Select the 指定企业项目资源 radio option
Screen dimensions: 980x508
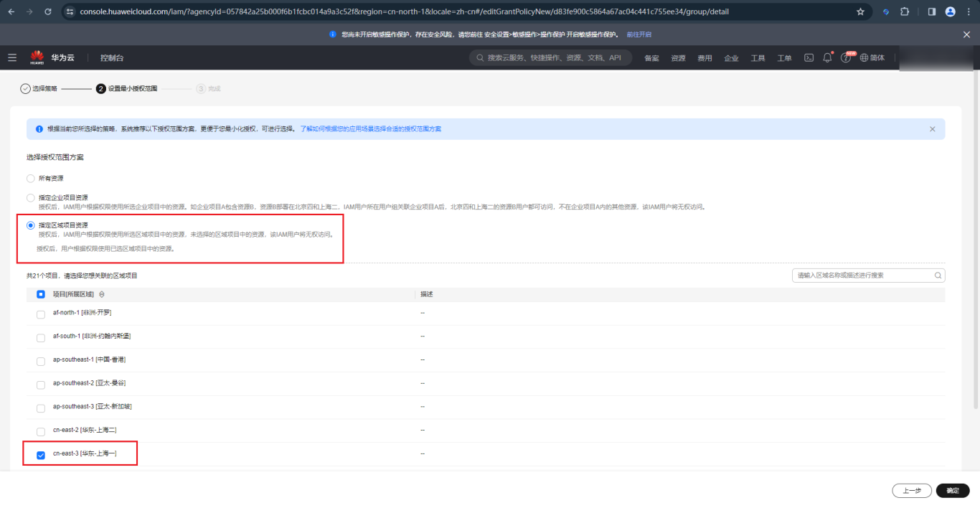30,197
